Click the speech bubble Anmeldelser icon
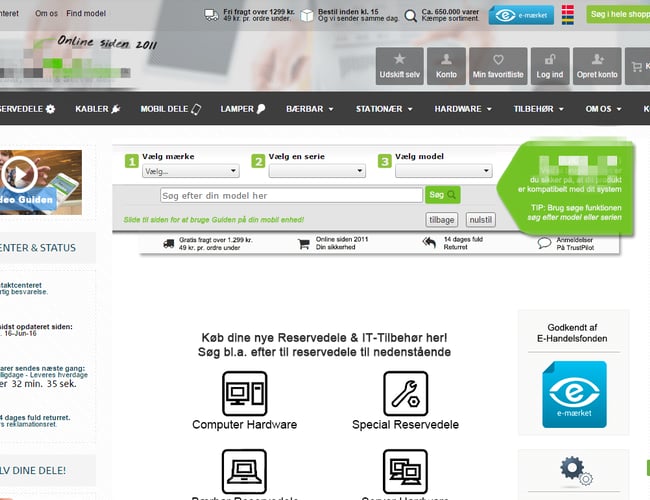 544,243
